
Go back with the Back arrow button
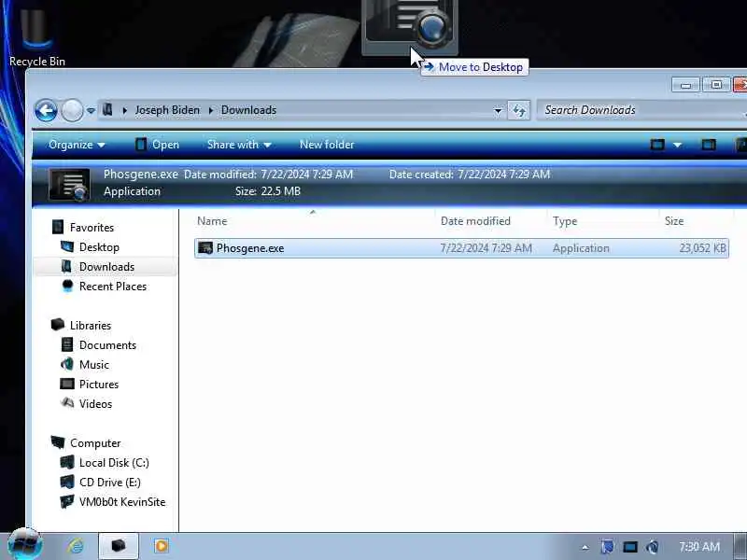click(46, 110)
